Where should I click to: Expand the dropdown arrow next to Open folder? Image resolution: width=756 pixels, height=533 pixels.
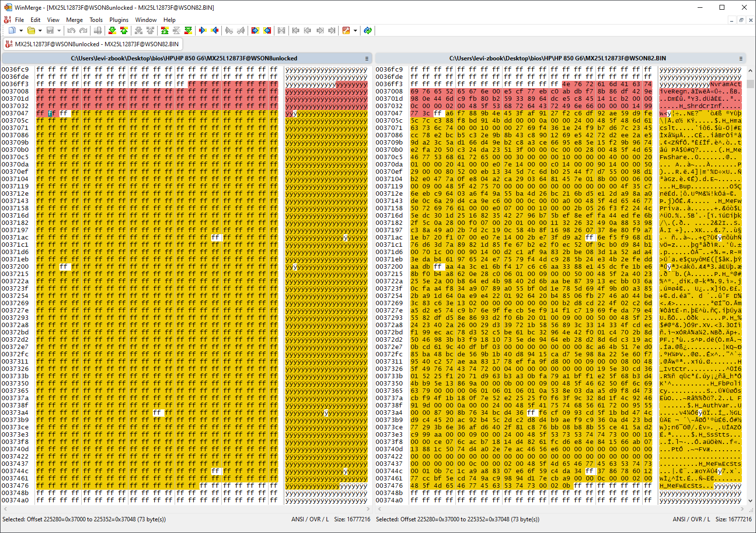pyautogui.click(x=40, y=31)
